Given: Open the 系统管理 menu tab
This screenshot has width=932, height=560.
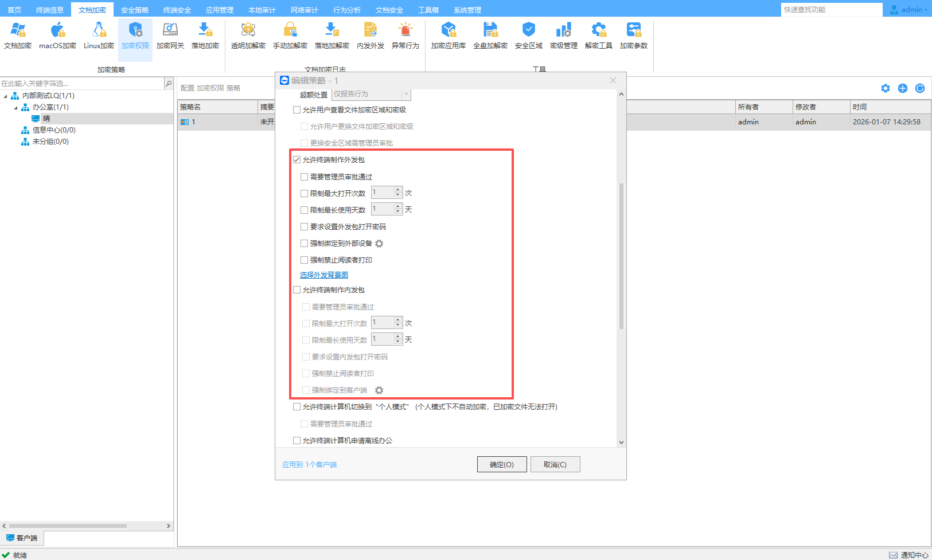Looking at the screenshot, I should pos(467,10).
